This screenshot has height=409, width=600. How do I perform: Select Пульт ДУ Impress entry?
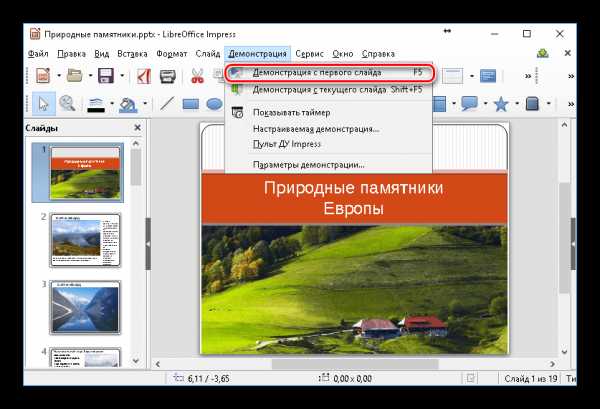click(x=329, y=144)
